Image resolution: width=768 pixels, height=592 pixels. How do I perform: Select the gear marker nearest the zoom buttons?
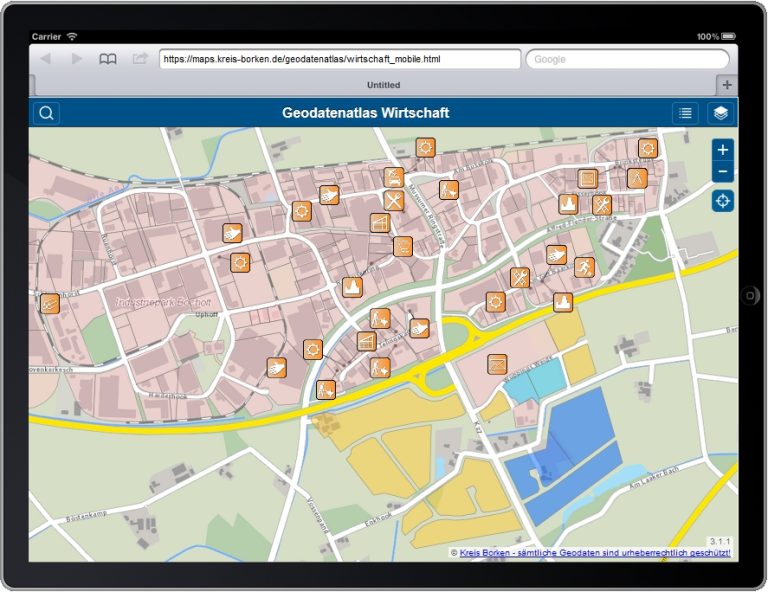[x=648, y=148]
